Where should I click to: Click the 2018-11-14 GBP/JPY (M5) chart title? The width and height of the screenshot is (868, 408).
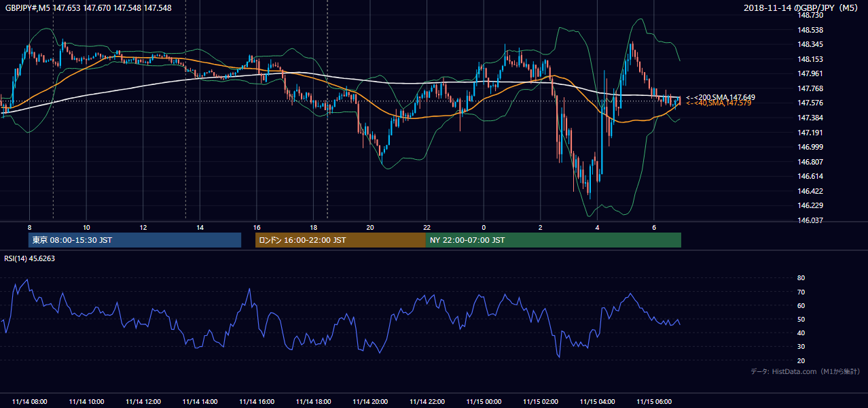(802, 7)
